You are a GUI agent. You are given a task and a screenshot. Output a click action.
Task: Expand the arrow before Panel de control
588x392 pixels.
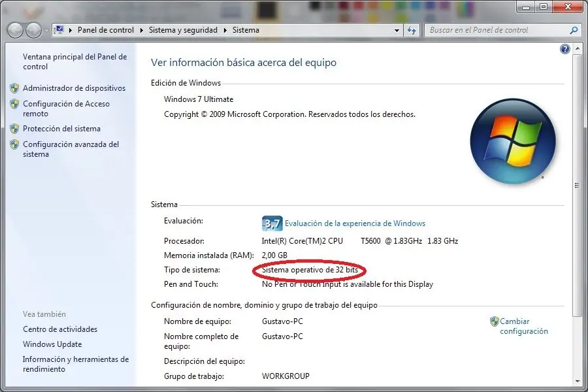pyautogui.click(x=70, y=30)
